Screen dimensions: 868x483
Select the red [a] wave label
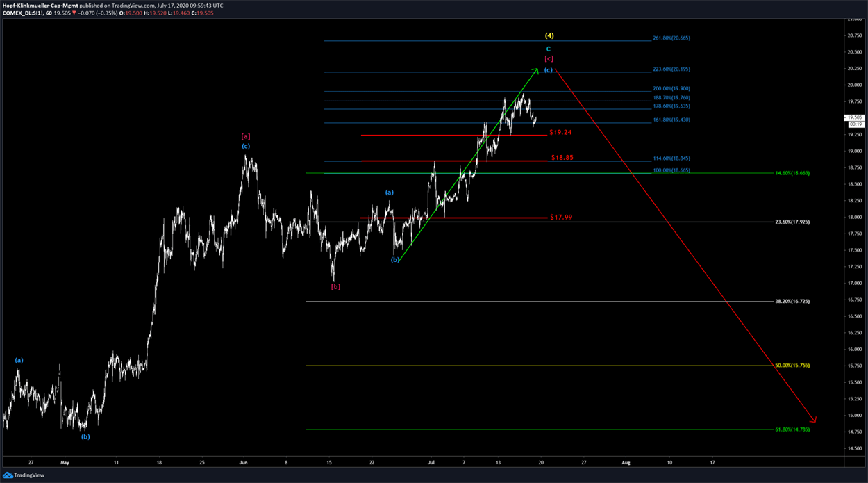point(246,137)
